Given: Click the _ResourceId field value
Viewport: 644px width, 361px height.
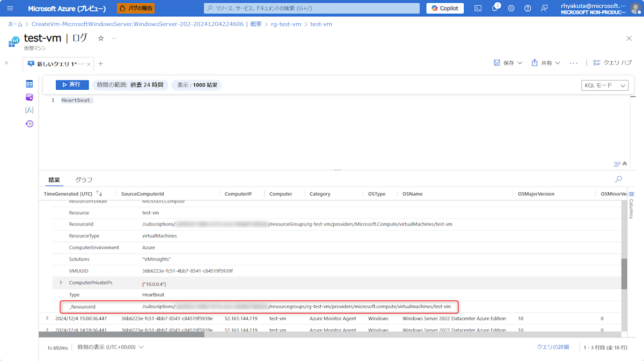Looking at the screenshot, I should [296, 307].
